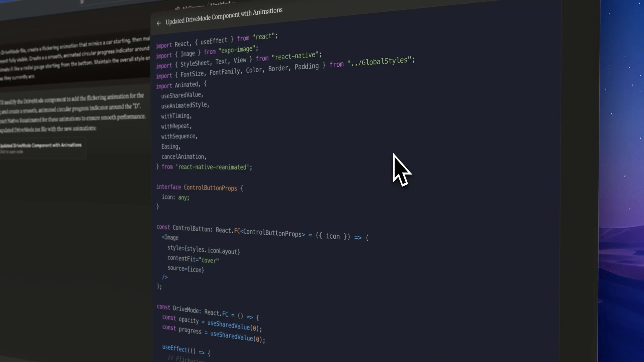Click the 'import Animated, {' line
The height and width of the screenshot is (362, 644).
click(181, 84)
